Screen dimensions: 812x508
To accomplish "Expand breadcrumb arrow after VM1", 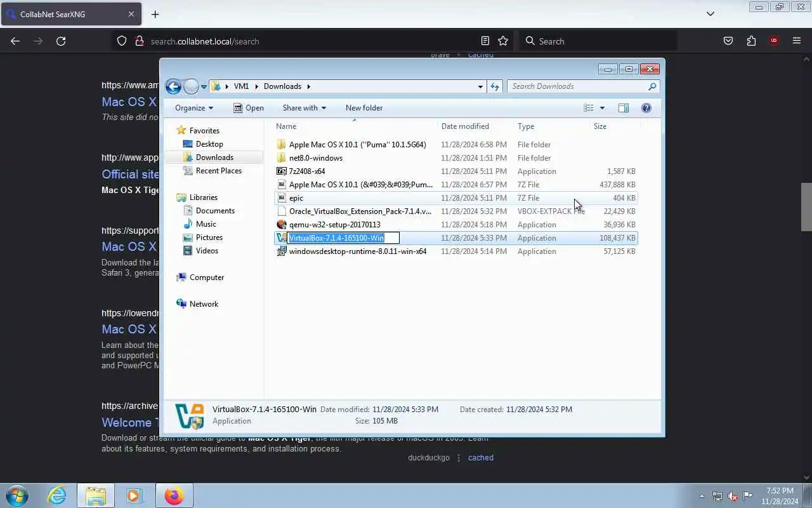I will tap(256, 86).
